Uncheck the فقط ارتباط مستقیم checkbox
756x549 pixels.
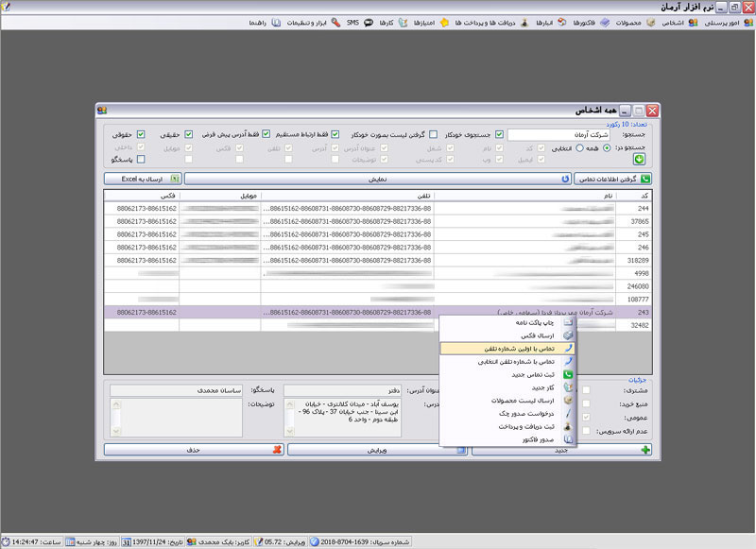[335, 134]
